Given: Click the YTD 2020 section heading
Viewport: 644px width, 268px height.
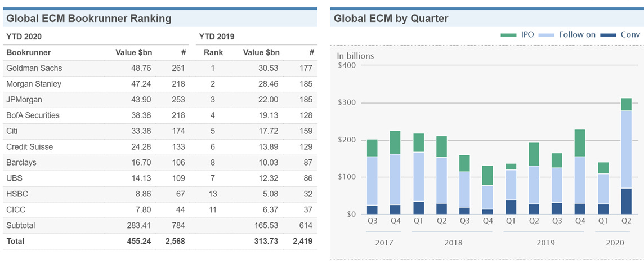Looking at the screenshot, I should [24, 37].
